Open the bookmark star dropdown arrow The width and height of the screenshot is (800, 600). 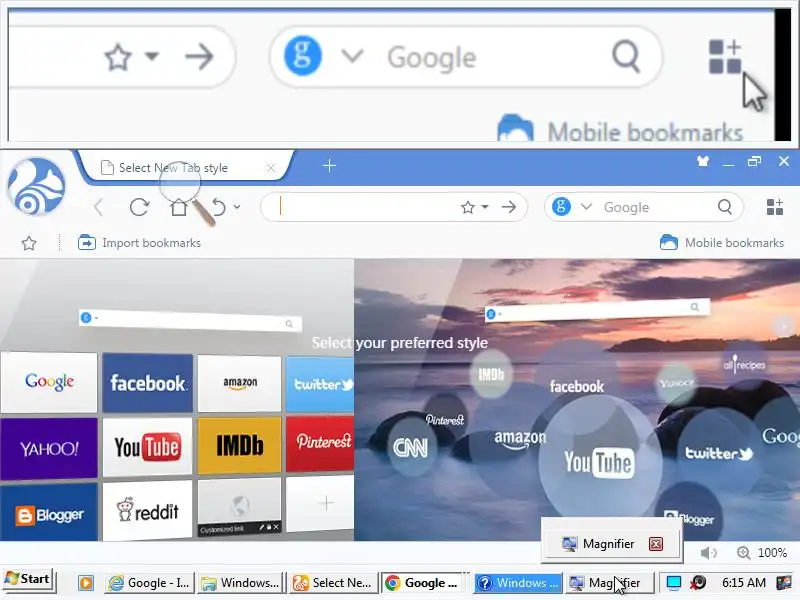point(485,207)
